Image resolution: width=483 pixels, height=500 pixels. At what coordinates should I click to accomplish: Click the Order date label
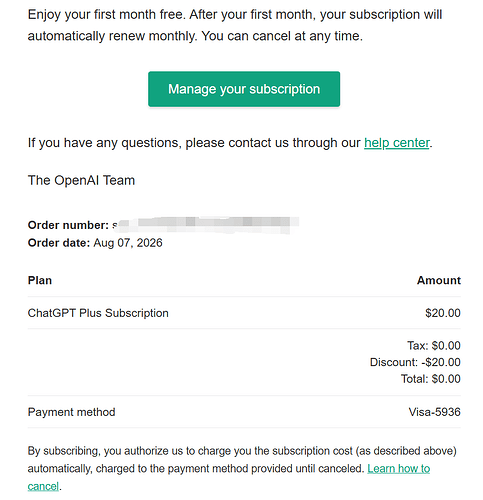point(59,243)
